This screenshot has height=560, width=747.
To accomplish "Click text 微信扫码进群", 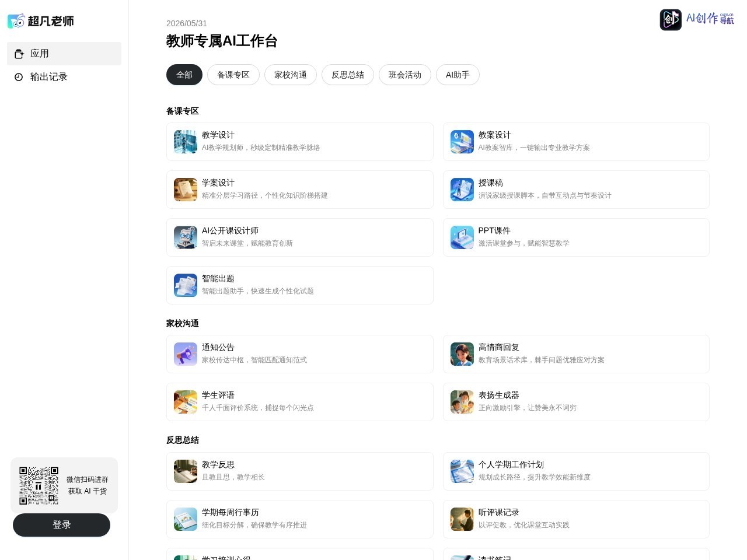I will (x=88, y=480).
